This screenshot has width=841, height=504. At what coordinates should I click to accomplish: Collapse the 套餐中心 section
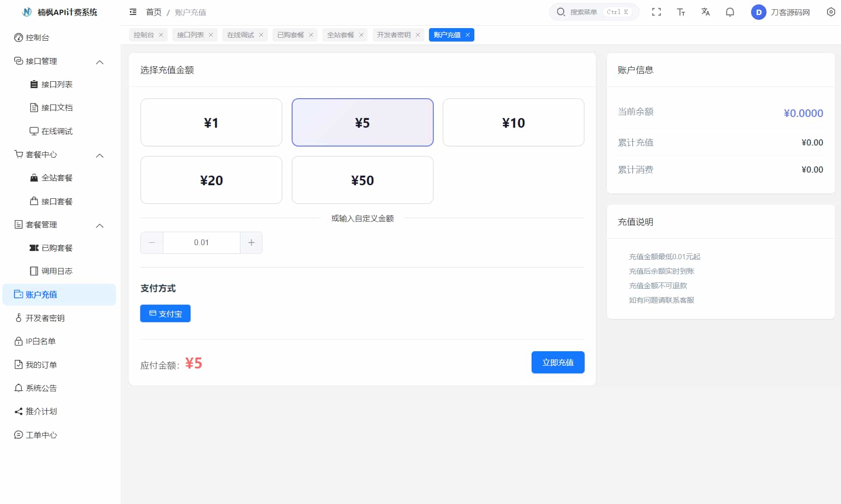pyautogui.click(x=100, y=155)
